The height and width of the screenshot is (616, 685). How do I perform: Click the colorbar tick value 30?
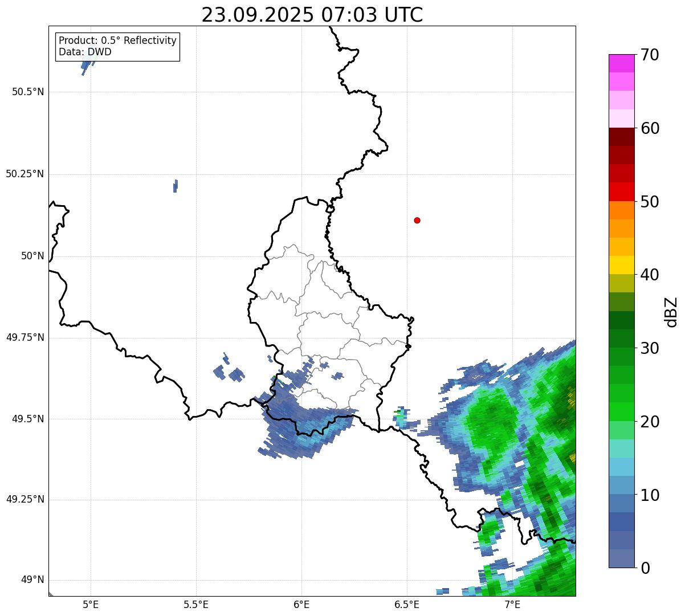650,348
